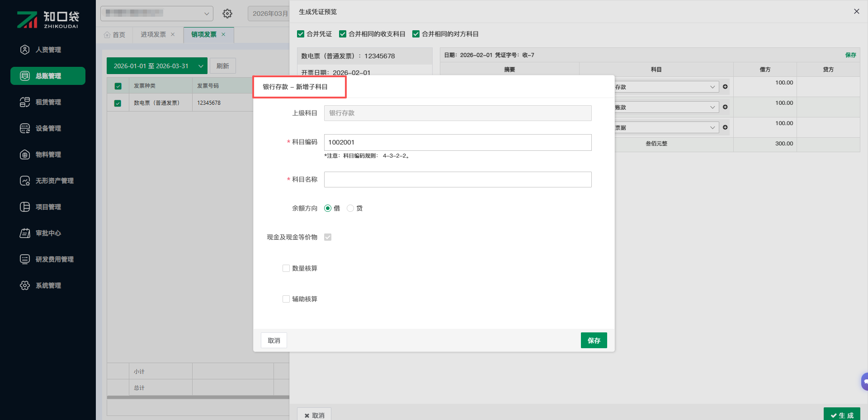
Task: Click the 知口袋 logo
Action: (48, 19)
